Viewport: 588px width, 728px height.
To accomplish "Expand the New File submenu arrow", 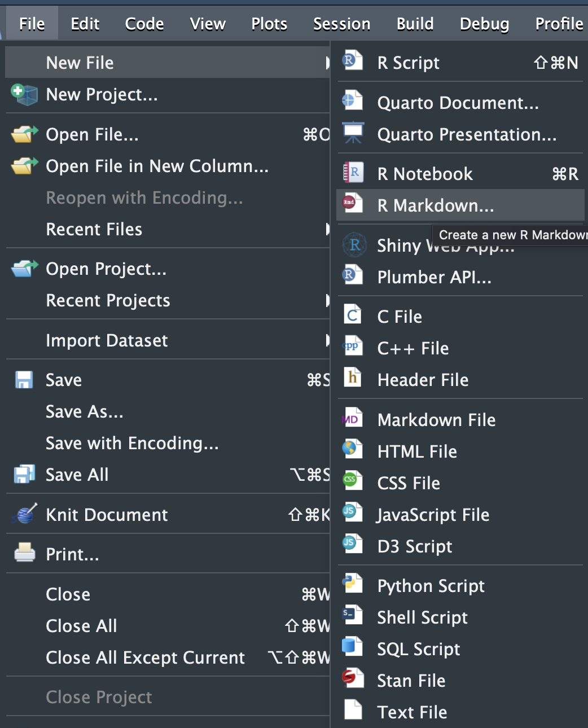I will click(x=327, y=63).
